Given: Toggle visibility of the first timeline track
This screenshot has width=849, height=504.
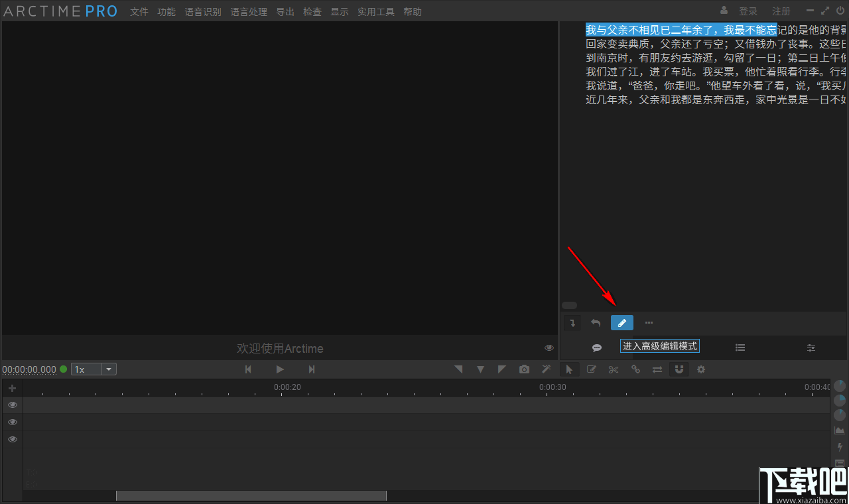Looking at the screenshot, I should [x=12, y=405].
